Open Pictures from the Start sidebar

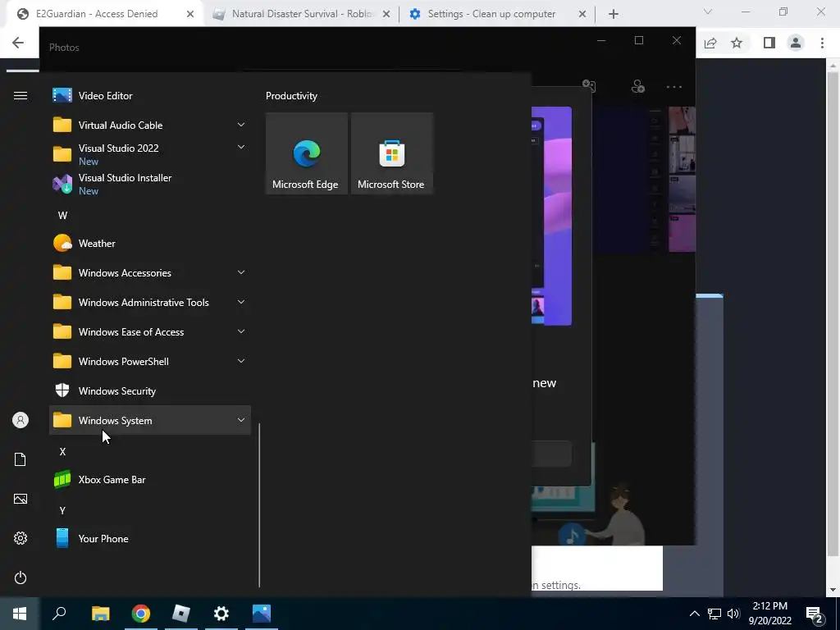(21, 499)
